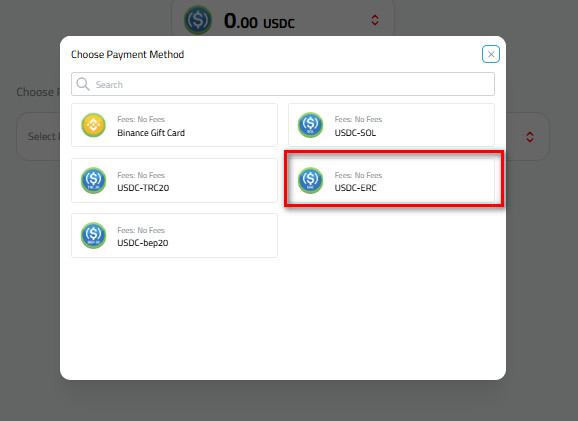Click the Choose Payment Method title
Viewport: 578px width, 421px height.
(x=128, y=55)
